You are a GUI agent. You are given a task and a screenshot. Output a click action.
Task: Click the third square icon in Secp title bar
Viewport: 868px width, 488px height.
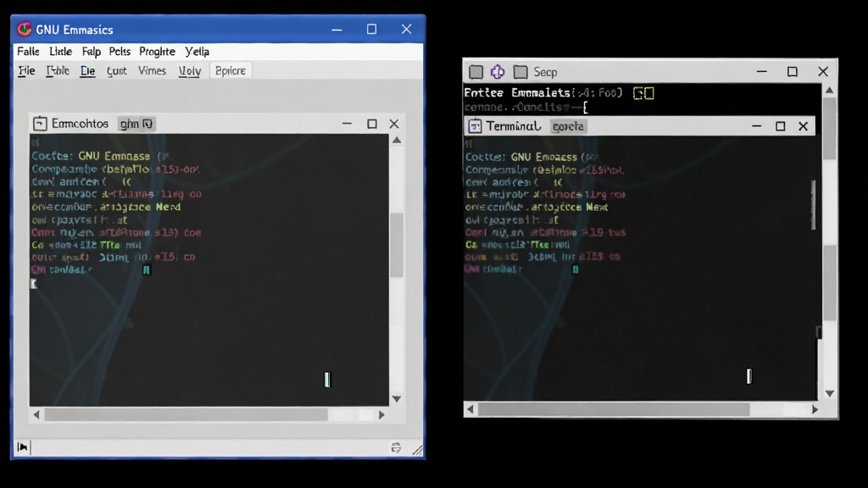coord(520,72)
